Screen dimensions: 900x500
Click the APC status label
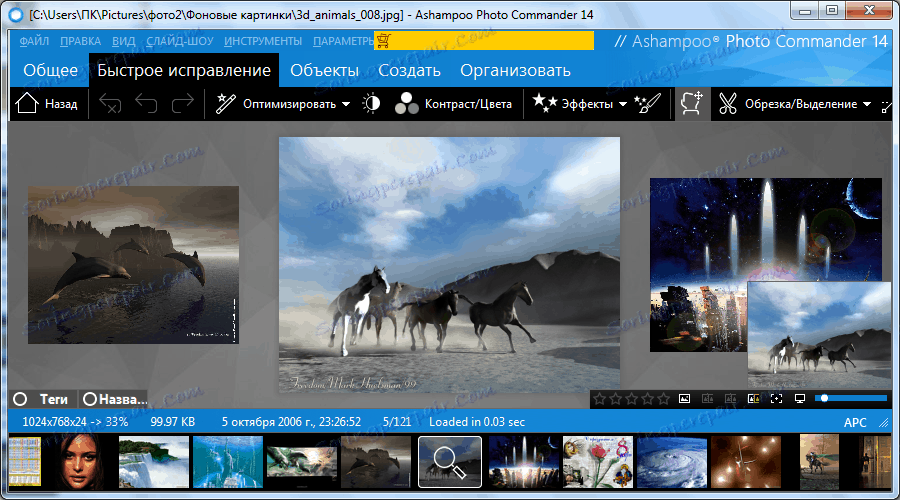[855, 423]
